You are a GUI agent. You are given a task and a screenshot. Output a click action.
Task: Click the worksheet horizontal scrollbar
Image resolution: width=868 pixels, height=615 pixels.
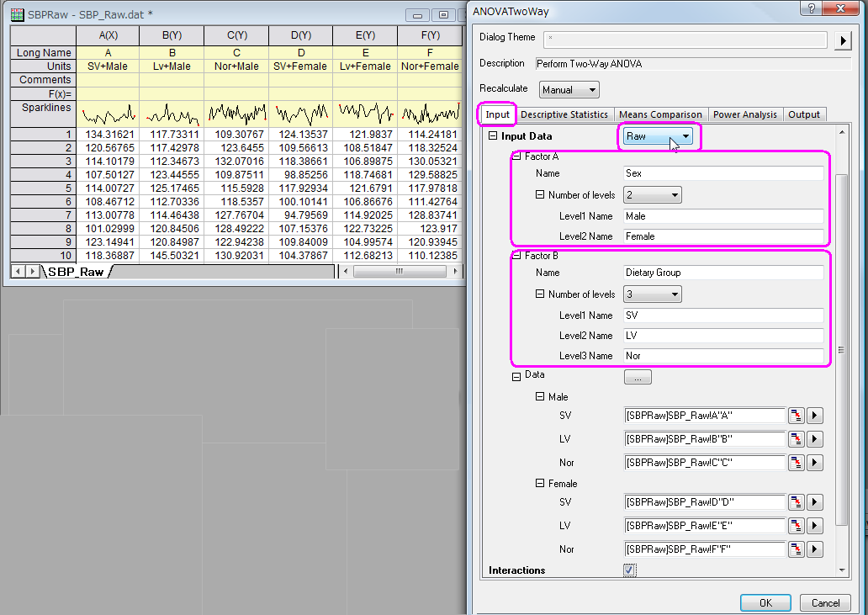click(x=398, y=272)
